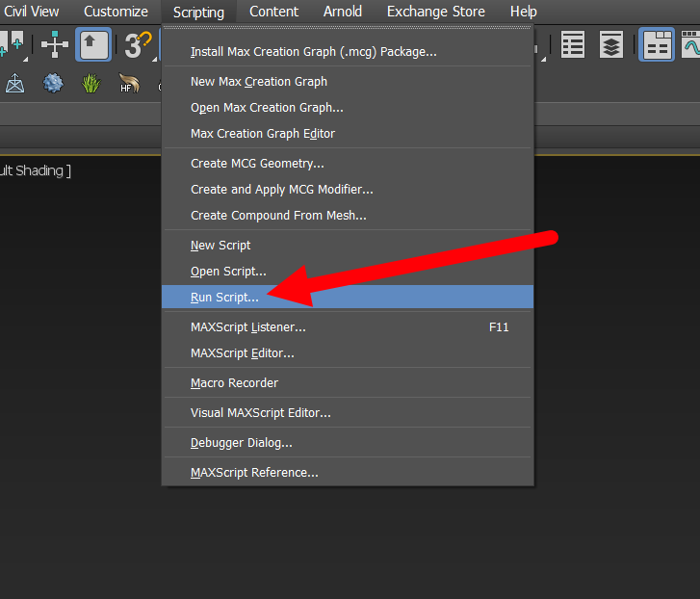Select Macro Recorder
The height and width of the screenshot is (599, 700).
[348, 383]
